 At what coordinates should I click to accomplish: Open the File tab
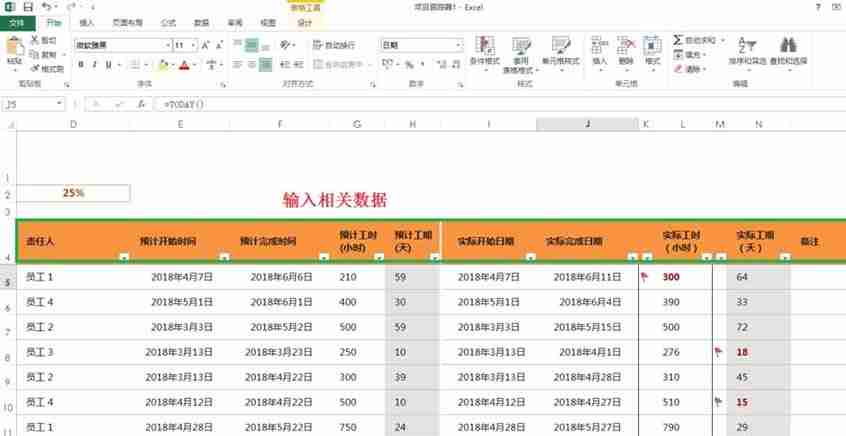[17, 23]
